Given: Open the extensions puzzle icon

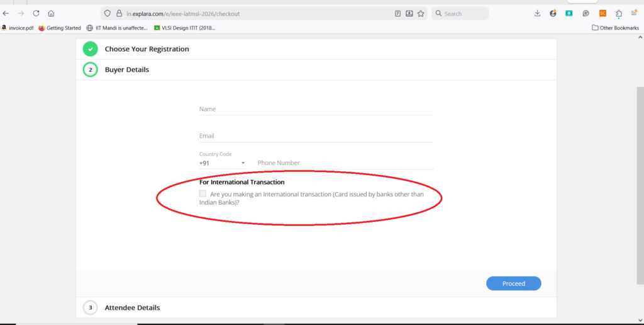Looking at the screenshot, I should (619, 13).
